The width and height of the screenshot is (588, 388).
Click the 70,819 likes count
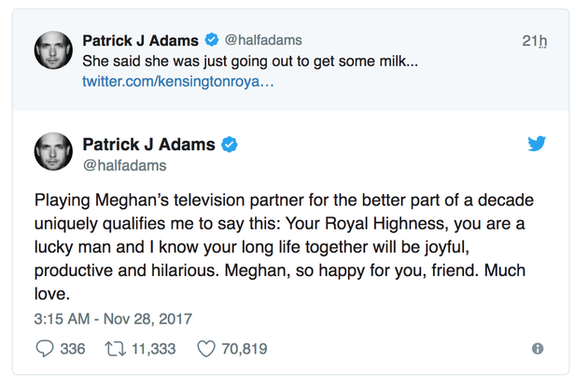tap(244, 349)
